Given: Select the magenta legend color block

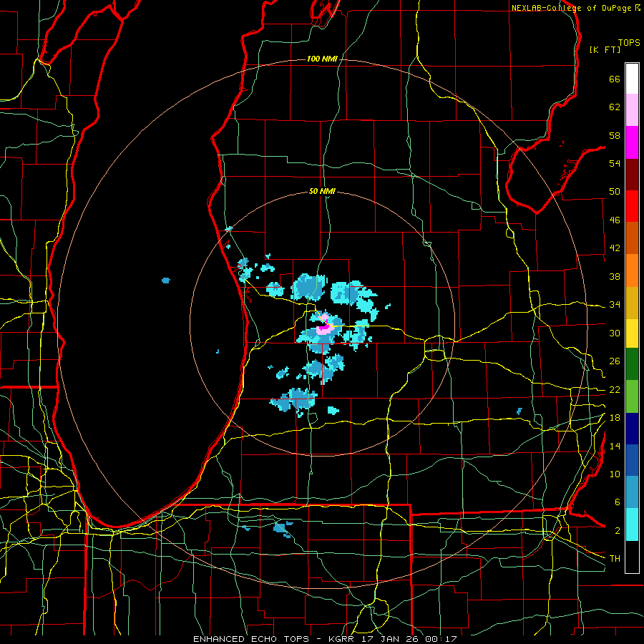Looking at the screenshot, I should tap(632, 142).
